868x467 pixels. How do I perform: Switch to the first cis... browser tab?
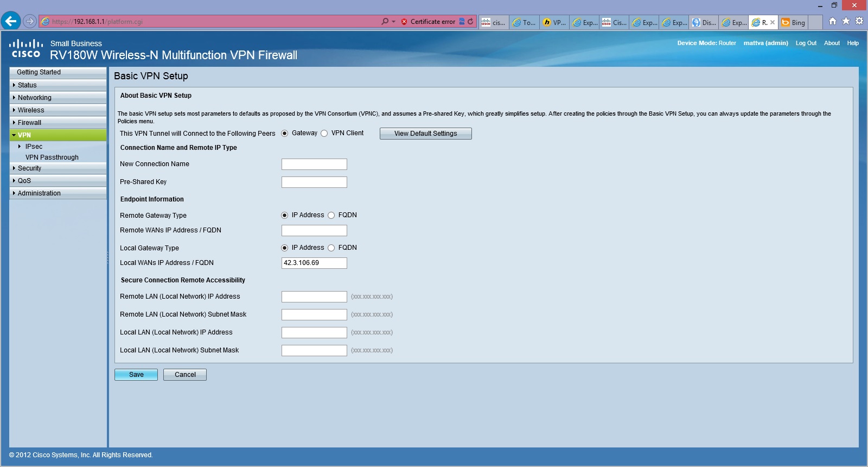pyautogui.click(x=494, y=22)
